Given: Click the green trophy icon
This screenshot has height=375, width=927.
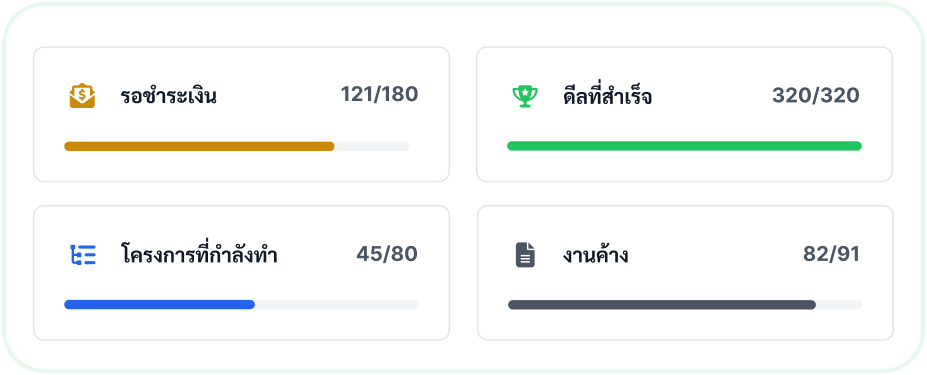Looking at the screenshot, I should coord(525,96).
